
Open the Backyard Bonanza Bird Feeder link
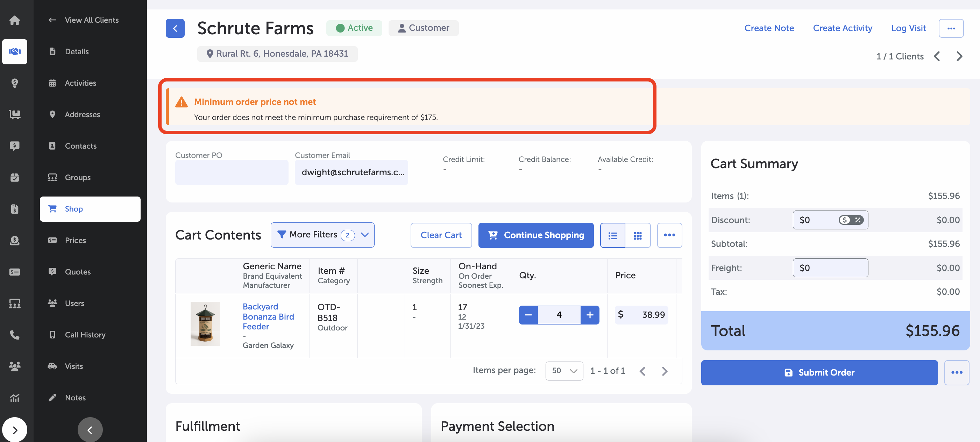click(268, 316)
